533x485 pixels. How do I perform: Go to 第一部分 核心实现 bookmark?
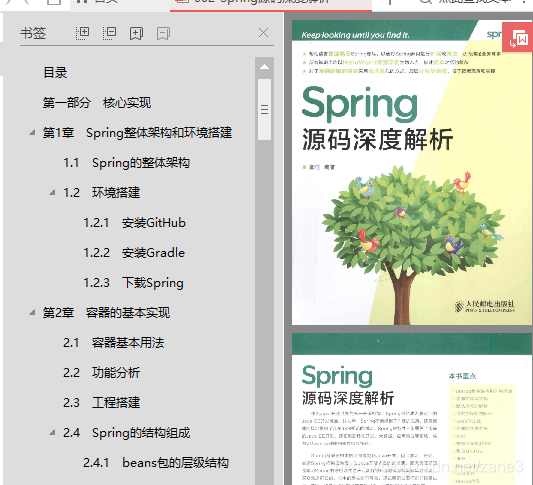97,103
